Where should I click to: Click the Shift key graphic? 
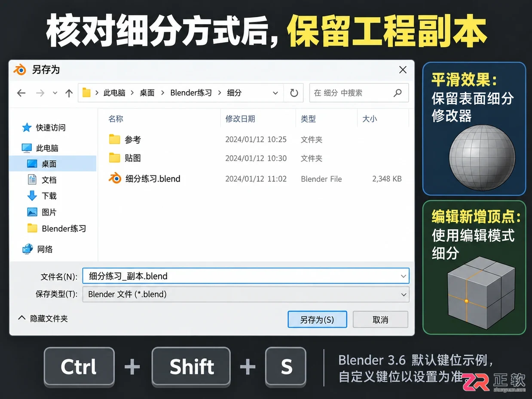[x=191, y=367]
